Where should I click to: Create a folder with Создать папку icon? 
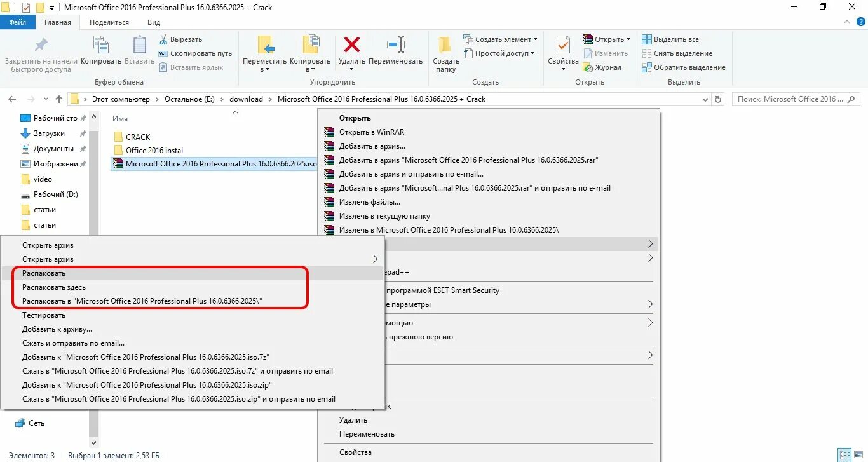tap(445, 45)
